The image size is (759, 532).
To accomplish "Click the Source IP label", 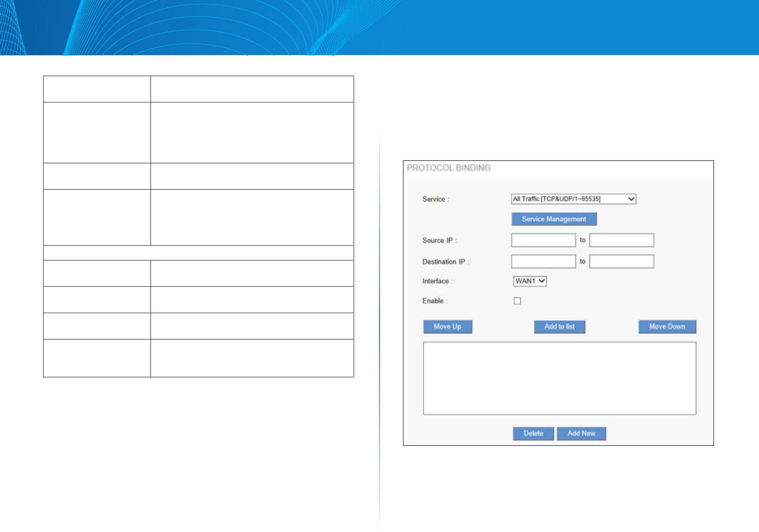I will tap(439, 240).
